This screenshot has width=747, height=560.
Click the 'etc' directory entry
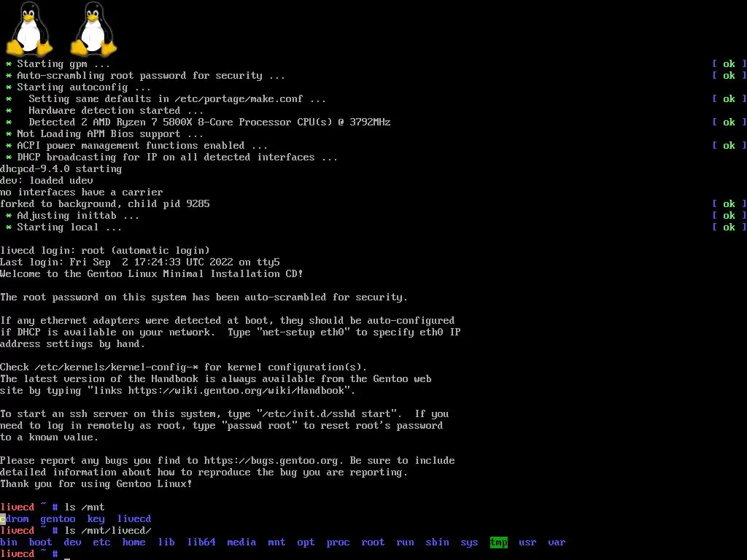pos(101,542)
